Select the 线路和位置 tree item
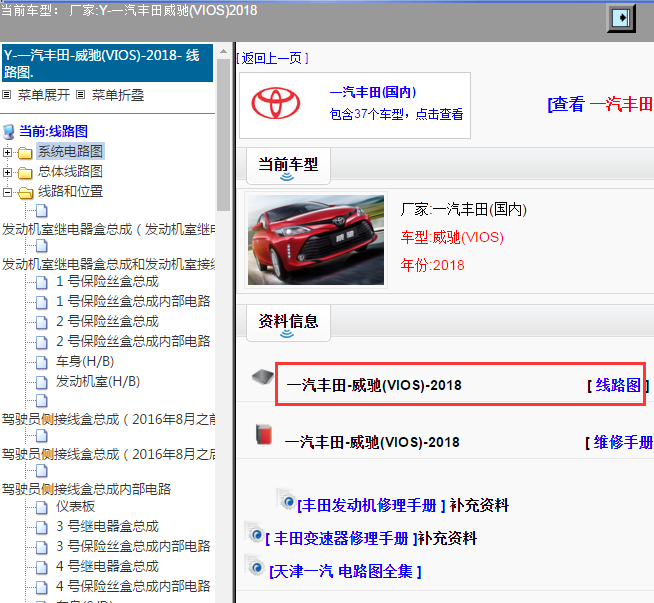This screenshot has width=654, height=603. click(x=70, y=191)
